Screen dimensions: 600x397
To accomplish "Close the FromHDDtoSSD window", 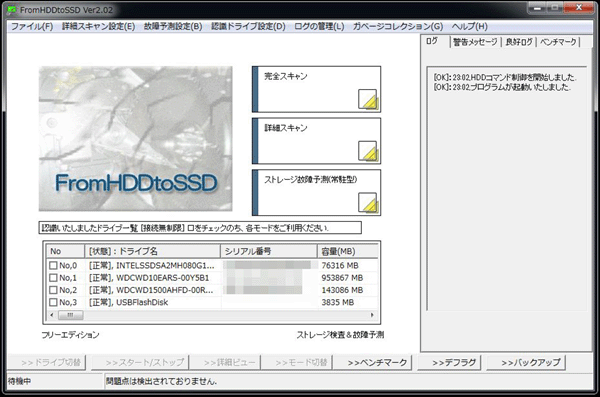I will pyautogui.click(x=579, y=8).
